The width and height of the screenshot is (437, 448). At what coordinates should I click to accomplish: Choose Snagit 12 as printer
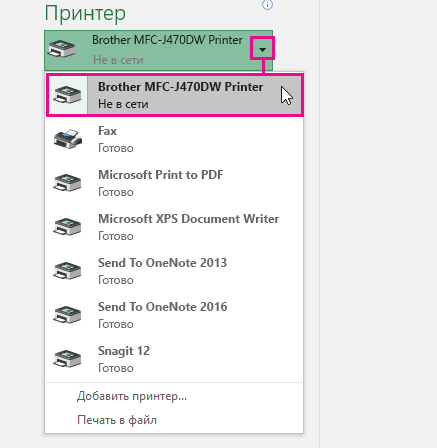coord(174,359)
